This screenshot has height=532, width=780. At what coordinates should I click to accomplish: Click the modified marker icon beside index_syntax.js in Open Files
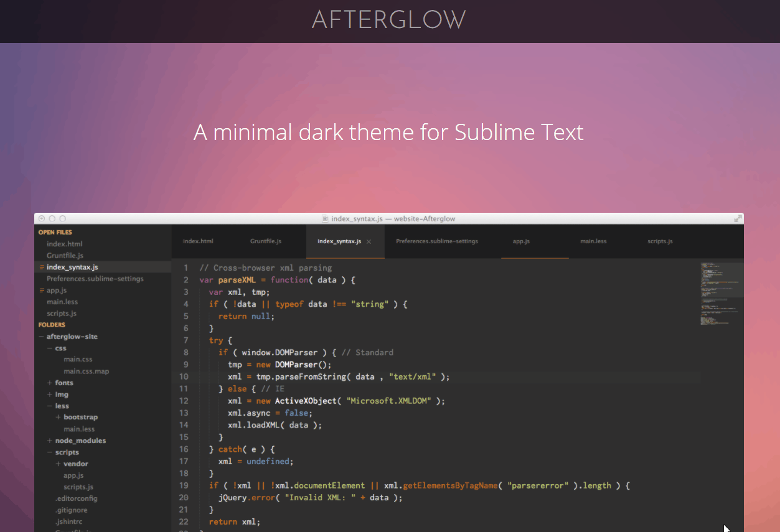(42, 267)
